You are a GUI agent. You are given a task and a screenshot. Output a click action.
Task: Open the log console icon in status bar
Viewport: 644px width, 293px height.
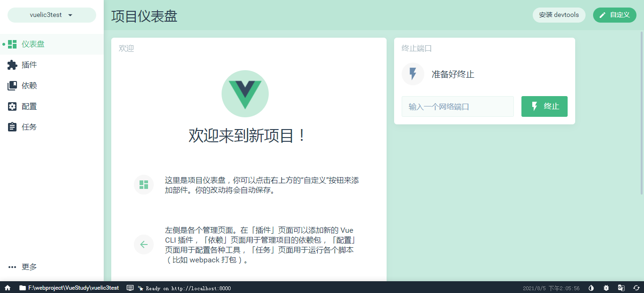coord(130,288)
